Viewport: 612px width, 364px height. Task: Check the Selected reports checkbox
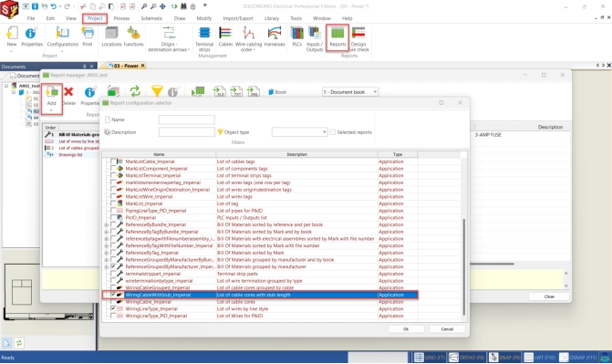[x=333, y=132]
